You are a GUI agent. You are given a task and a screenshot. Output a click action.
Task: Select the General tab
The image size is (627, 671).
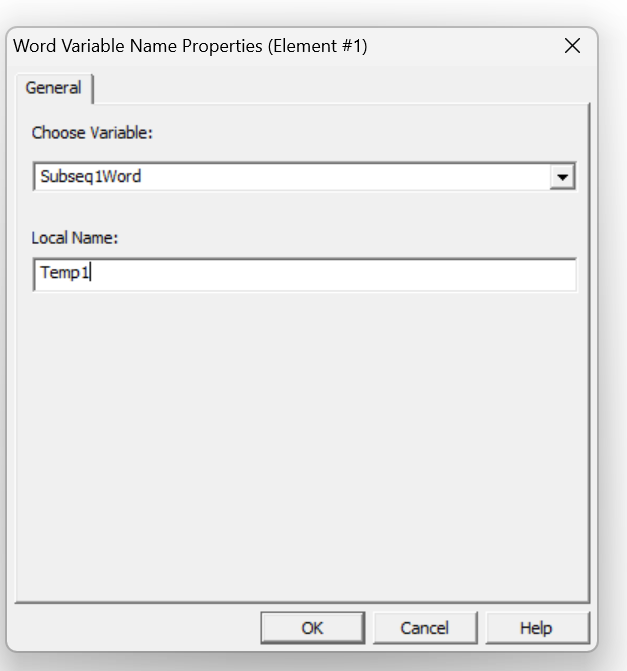point(54,88)
